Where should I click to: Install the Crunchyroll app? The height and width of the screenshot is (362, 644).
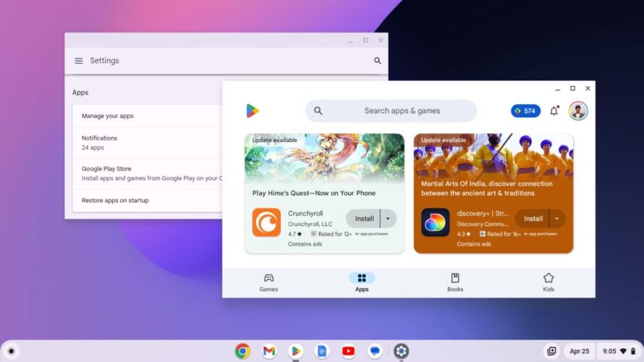363,219
